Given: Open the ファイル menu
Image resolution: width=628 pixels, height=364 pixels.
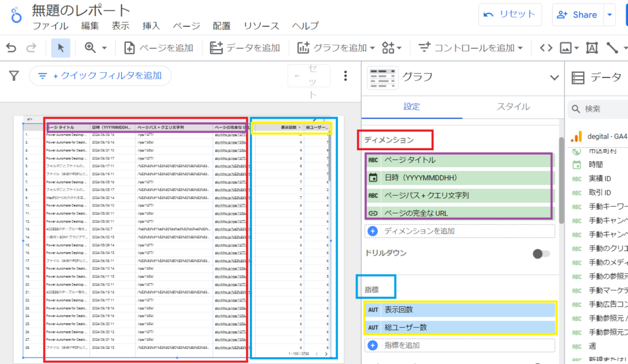Looking at the screenshot, I should click(50, 26).
